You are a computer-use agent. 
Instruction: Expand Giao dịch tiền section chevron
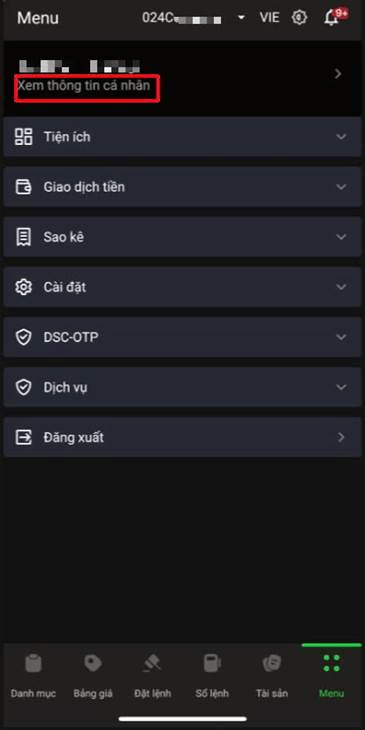click(x=341, y=187)
